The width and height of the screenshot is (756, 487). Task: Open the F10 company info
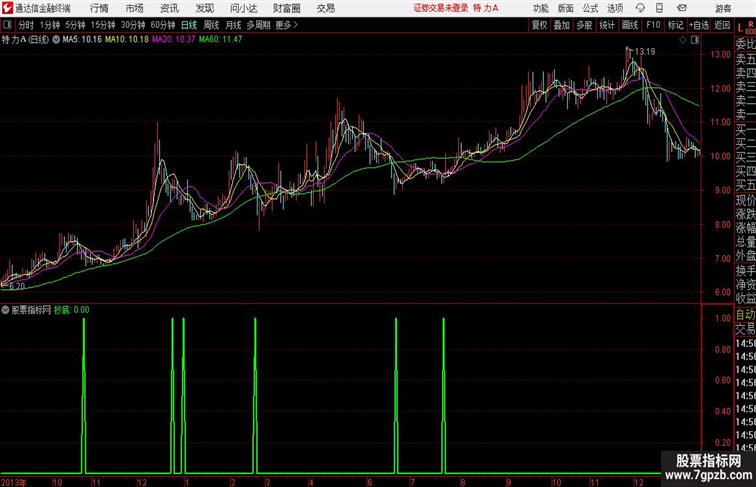coord(653,25)
